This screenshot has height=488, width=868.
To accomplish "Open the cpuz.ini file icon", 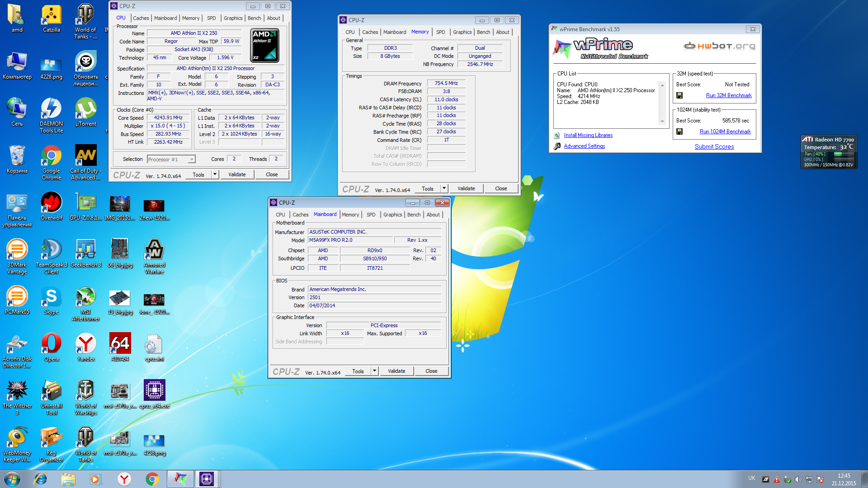I will pyautogui.click(x=155, y=347).
